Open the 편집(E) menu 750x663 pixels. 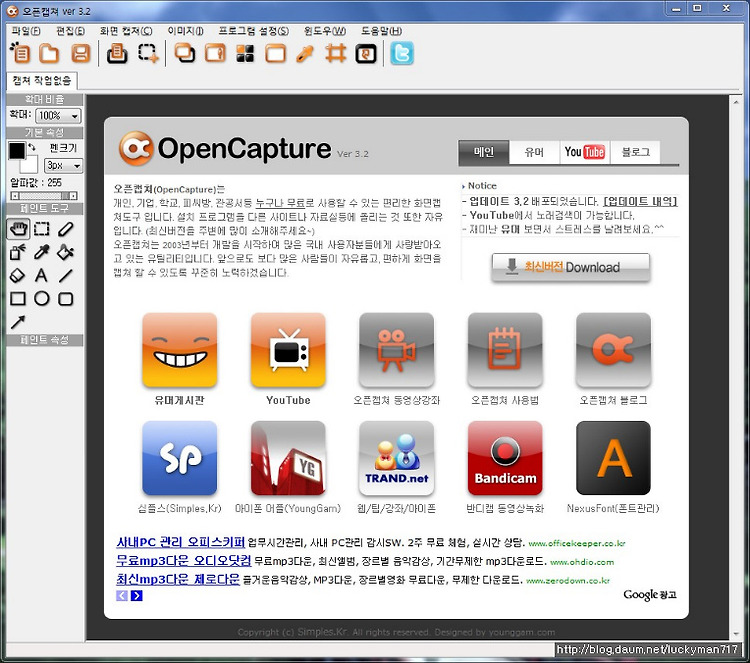(x=70, y=31)
